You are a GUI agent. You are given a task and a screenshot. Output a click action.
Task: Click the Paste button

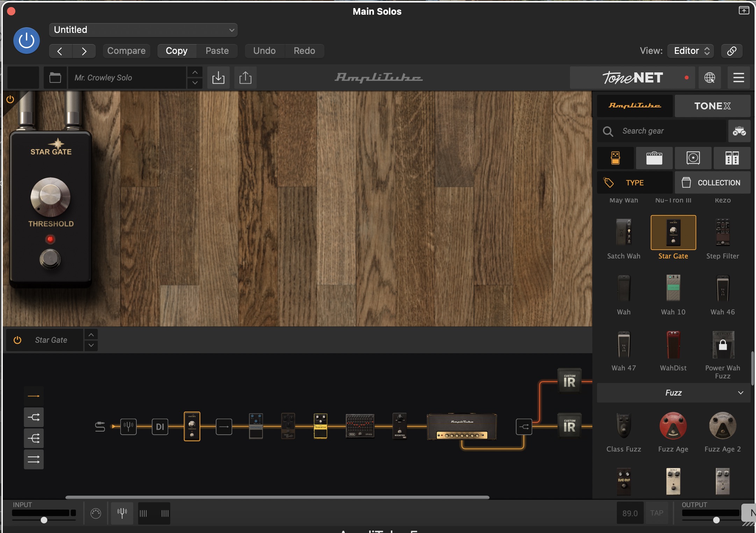tap(217, 51)
